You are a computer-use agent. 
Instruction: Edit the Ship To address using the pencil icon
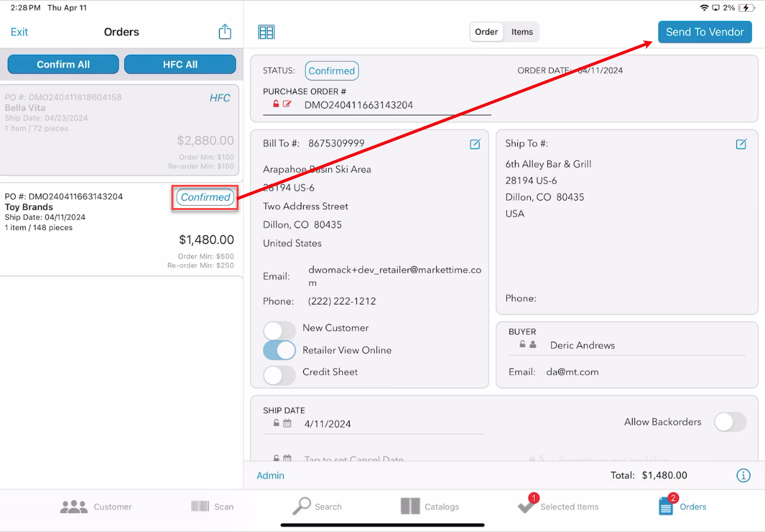tap(741, 144)
